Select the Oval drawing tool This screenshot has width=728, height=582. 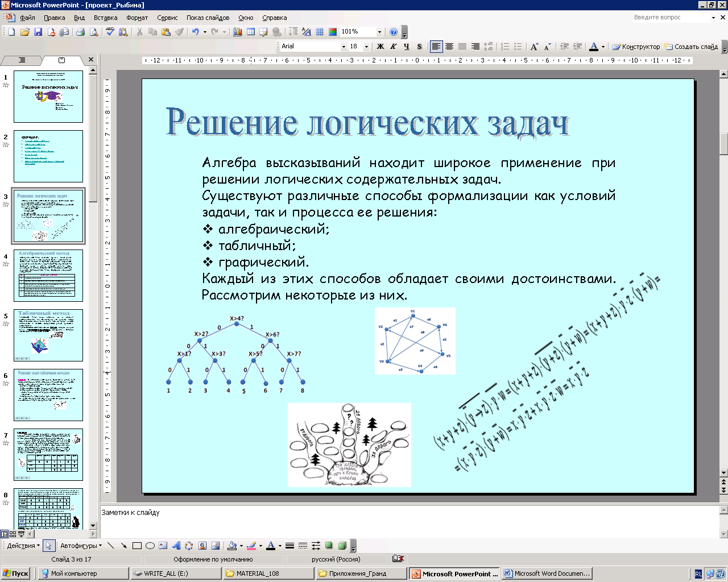150,546
